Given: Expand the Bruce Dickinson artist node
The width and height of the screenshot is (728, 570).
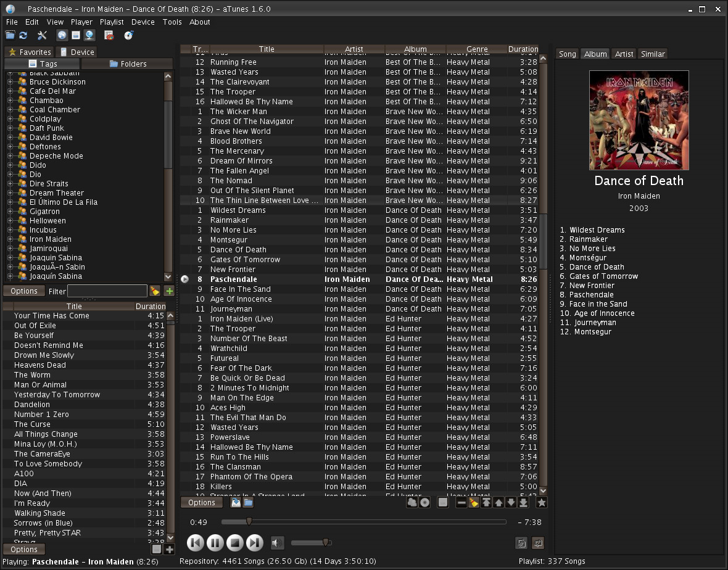Looking at the screenshot, I should 10,81.
